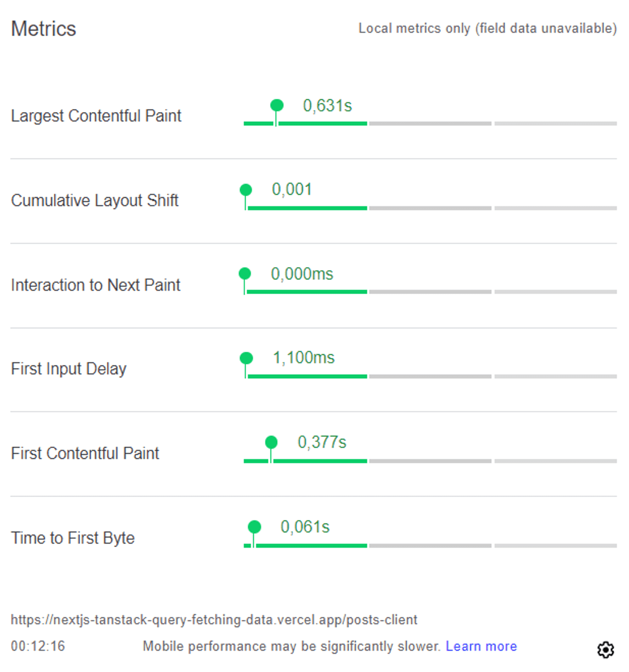
Task: Select the Largest Contentful Paint label
Action: click(x=96, y=115)
